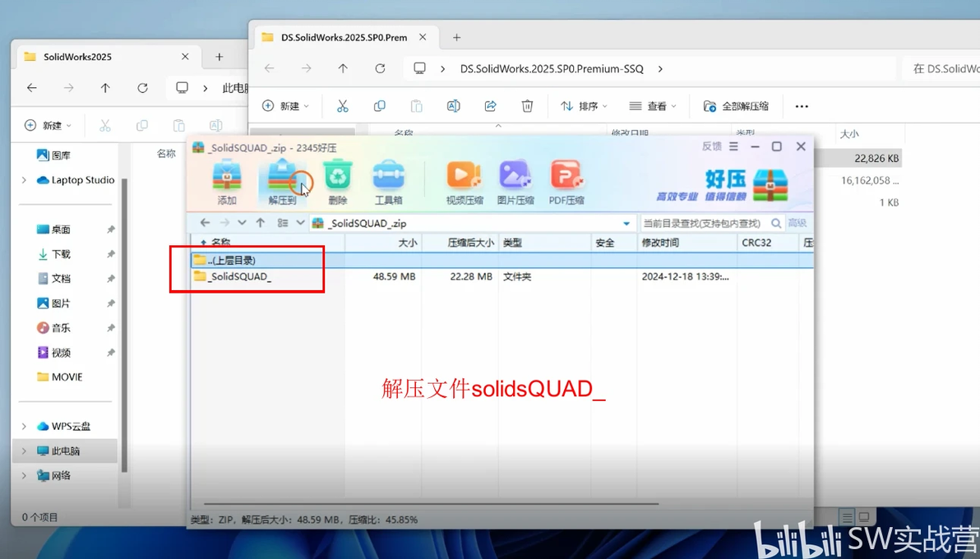Click the 好压 search input field
This screenshot has width=980, height=559.
tap(704, 224)
